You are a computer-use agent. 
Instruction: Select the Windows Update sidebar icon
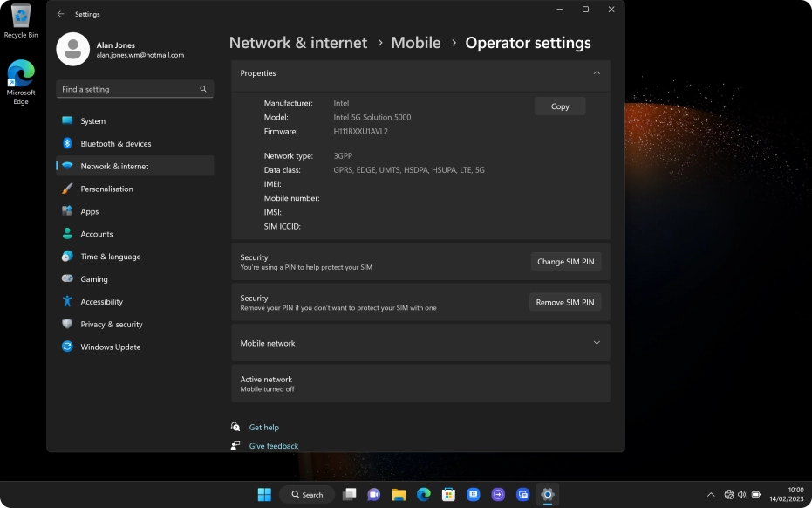68,347
